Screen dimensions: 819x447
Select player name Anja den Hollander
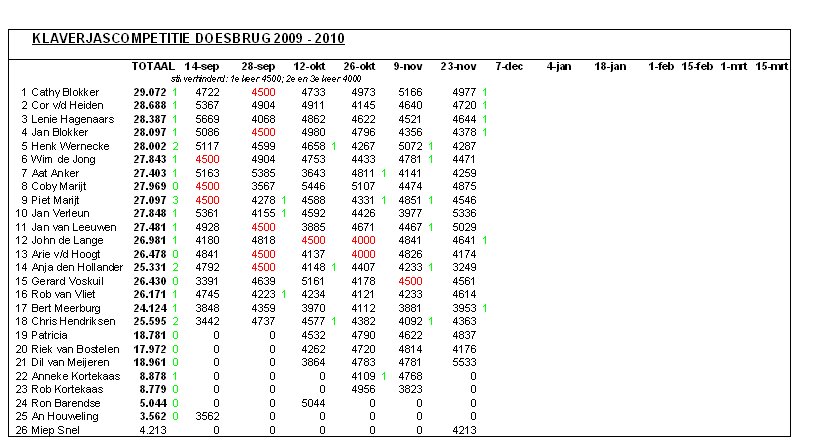78,267
